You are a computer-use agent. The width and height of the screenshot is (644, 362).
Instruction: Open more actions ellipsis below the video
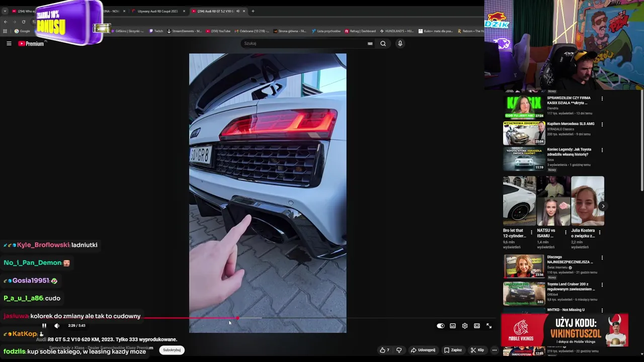(x=495, y=350)
